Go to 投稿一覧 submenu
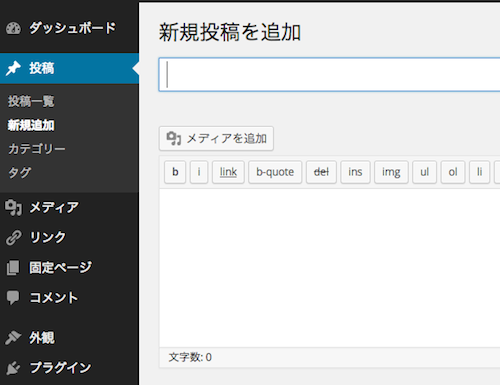 31,101
